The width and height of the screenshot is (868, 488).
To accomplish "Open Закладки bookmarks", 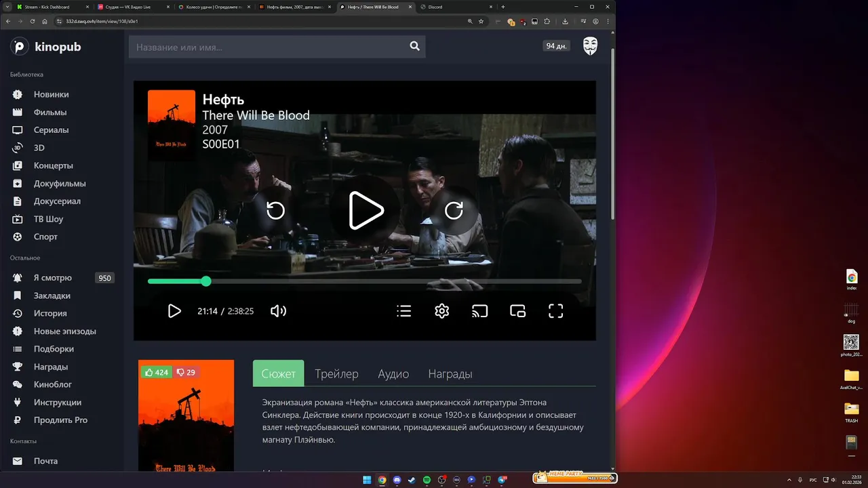I will (52, 296).
